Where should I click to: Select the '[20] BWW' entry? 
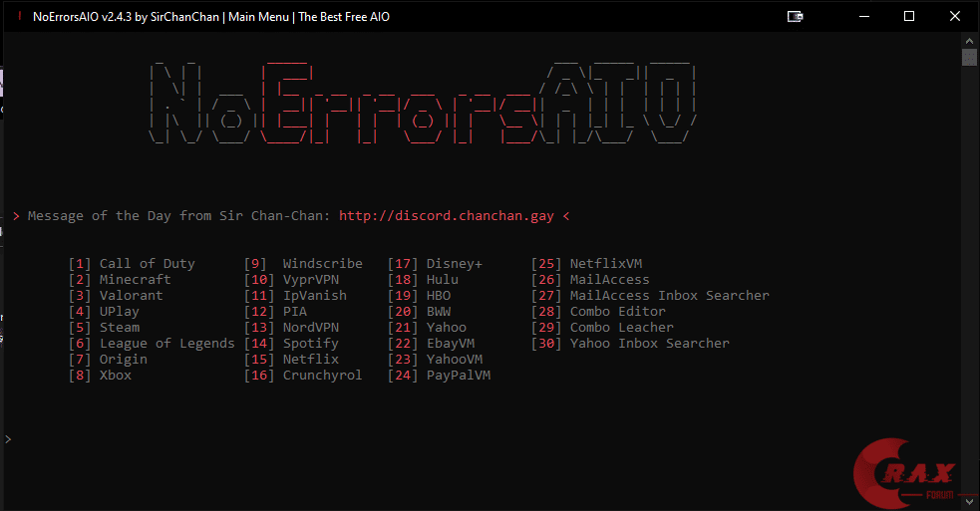420,311
